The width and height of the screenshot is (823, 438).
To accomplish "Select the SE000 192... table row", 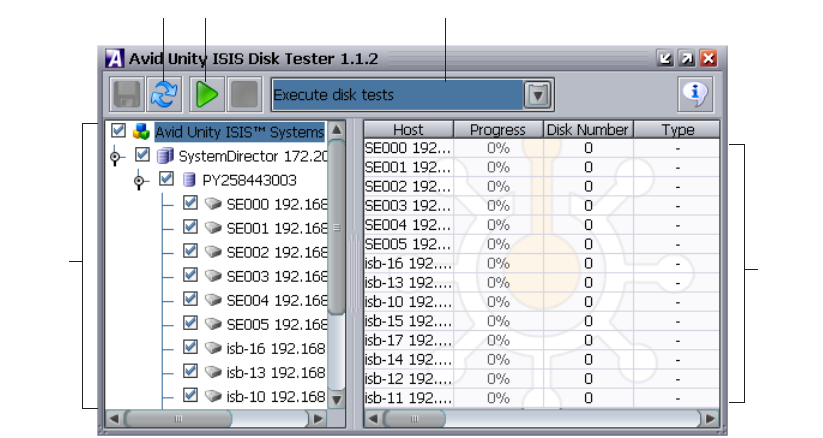I will tap(542, 148).
